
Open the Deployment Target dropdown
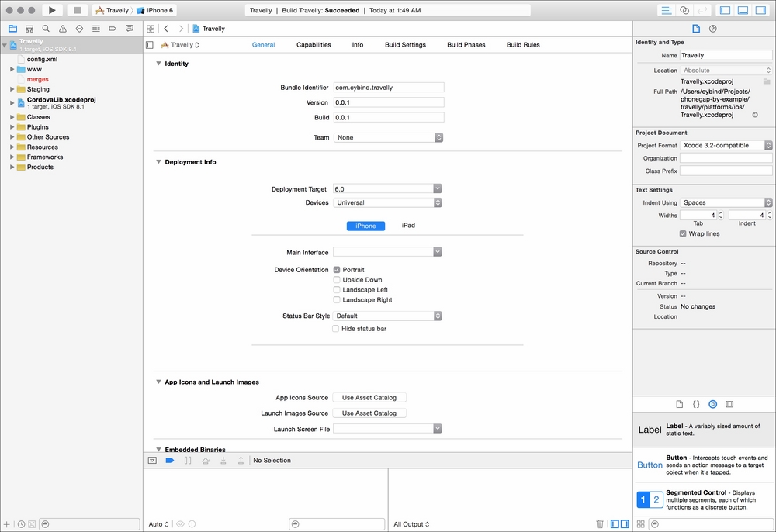pyautogui.click(x=387, y=189)
